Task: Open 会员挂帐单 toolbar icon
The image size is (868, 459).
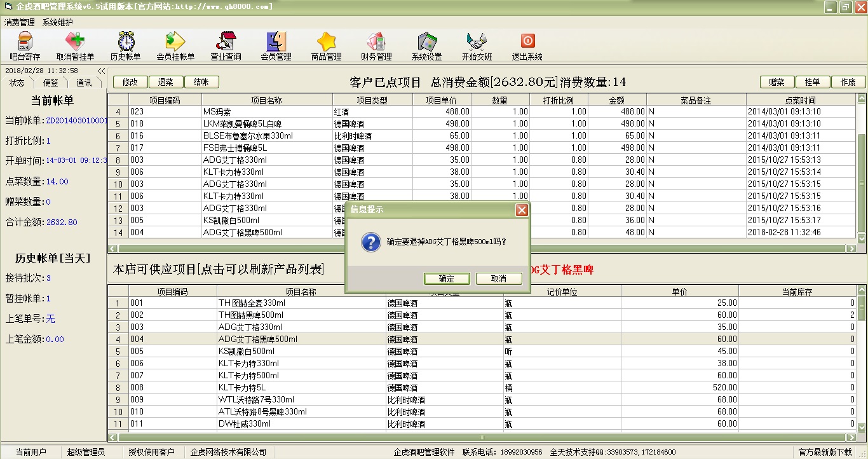Action: pyautogui.click(x=175, y=46)
